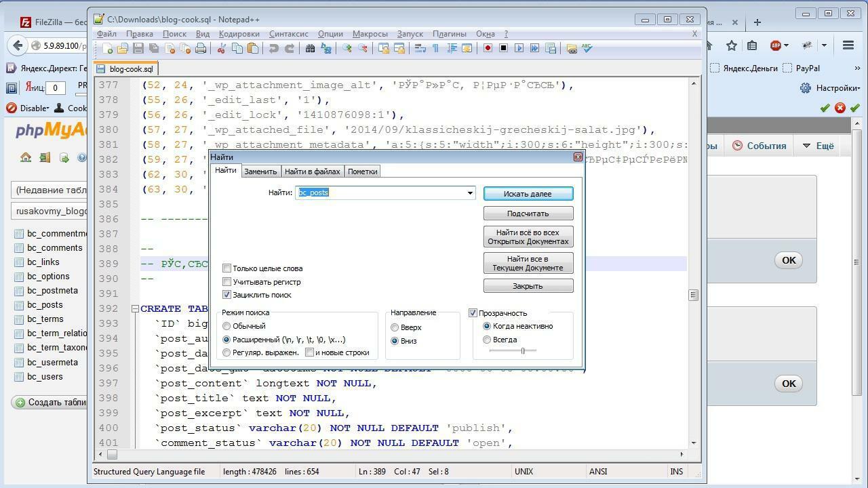Click the New file icon in Notepad++ toolbar
The width and height of the screenshot is (868, 488).
[x=108, y=48]
